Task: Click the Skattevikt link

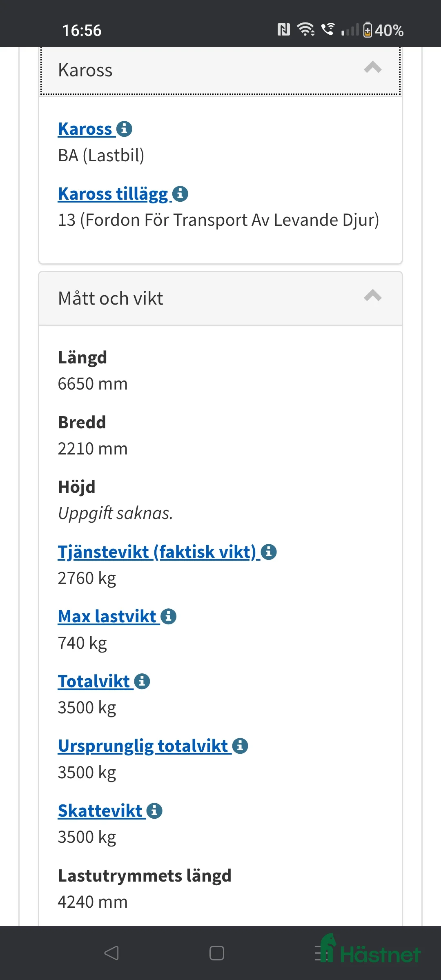Action: pos(100,811)
